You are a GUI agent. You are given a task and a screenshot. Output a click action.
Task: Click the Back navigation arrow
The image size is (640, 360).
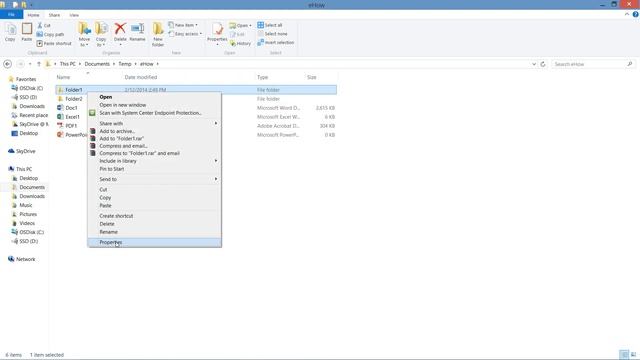pos(7,64)
